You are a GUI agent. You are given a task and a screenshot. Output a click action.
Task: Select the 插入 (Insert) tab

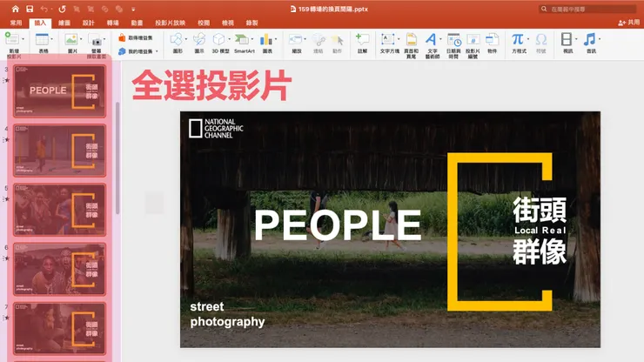pyautogui.click(x=40, y=23)
